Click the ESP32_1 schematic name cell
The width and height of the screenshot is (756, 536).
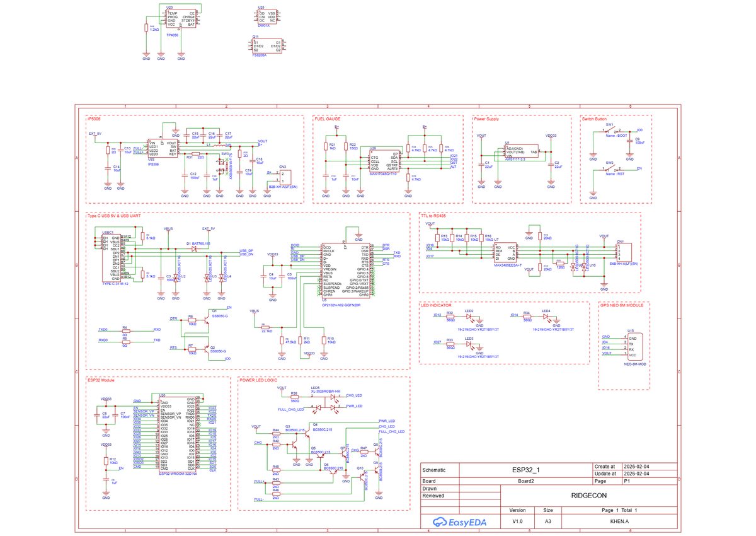click(x=525, y=470)
